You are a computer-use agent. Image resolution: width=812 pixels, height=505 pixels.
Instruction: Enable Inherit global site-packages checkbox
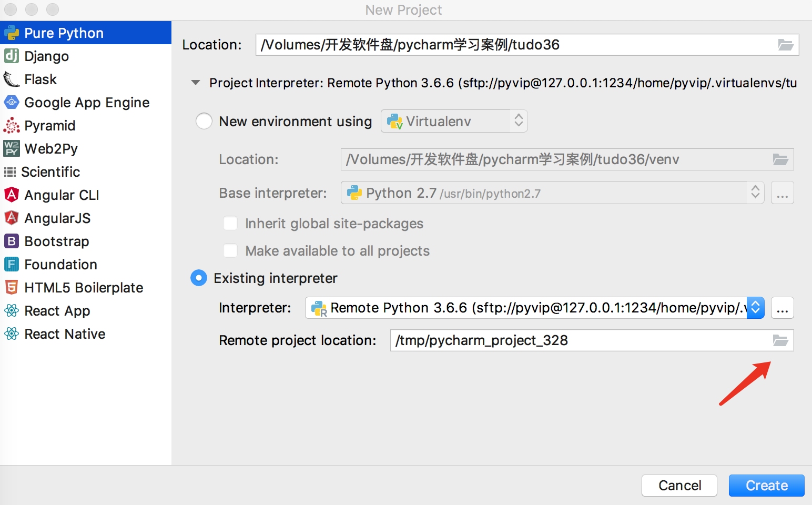click(230, 224)
